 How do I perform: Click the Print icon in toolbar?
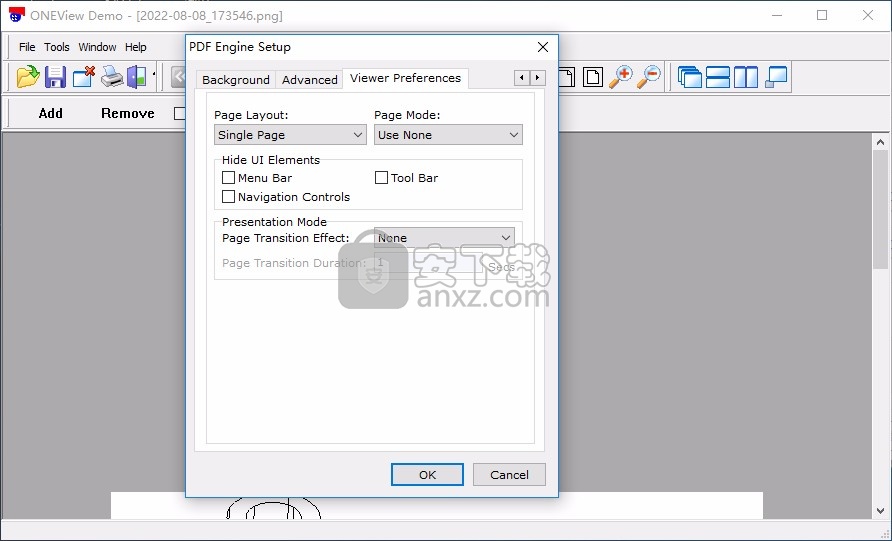(112, 77)
